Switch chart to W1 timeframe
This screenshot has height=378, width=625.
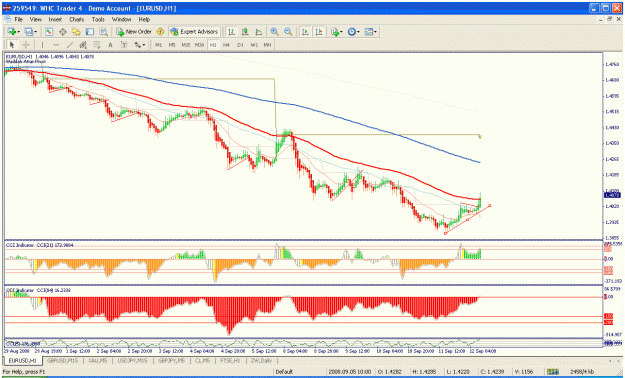[x=254, y=45]
